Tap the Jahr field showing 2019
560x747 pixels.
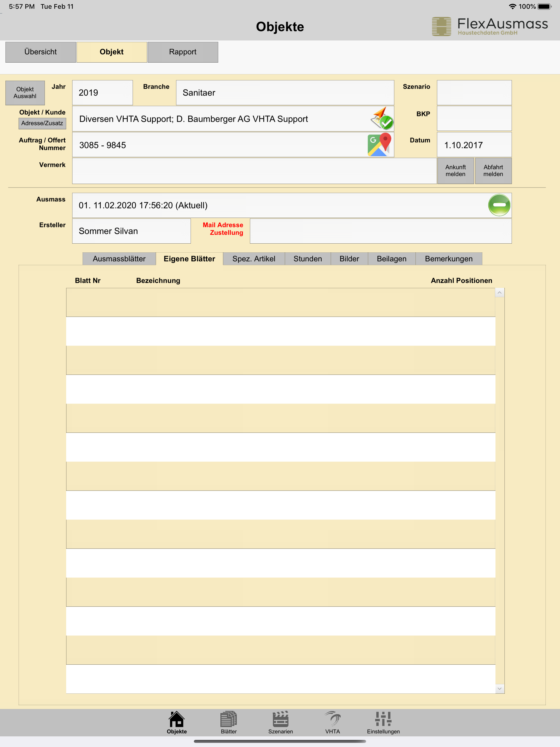click(102, 93)
